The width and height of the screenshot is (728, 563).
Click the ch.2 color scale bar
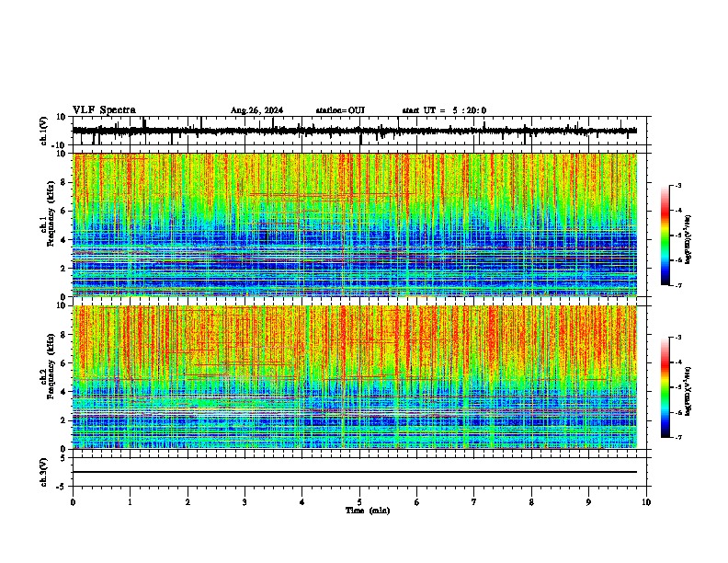665,387
